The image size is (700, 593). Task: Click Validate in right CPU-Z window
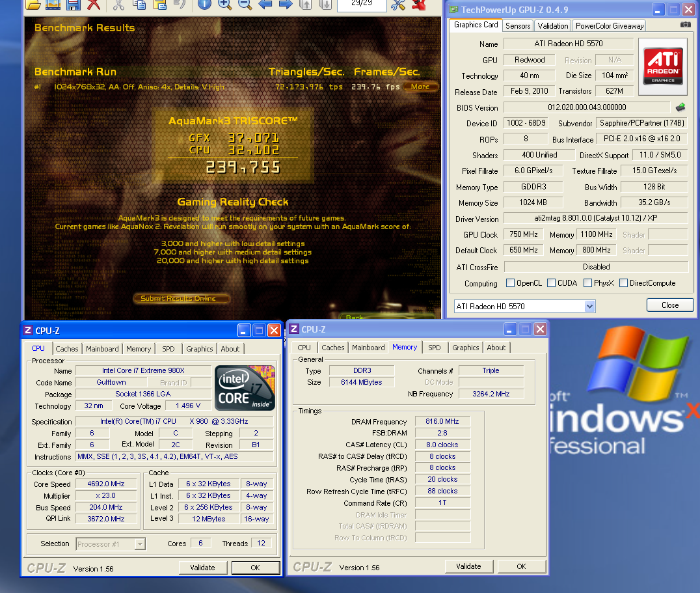click(x=469, y=566)
